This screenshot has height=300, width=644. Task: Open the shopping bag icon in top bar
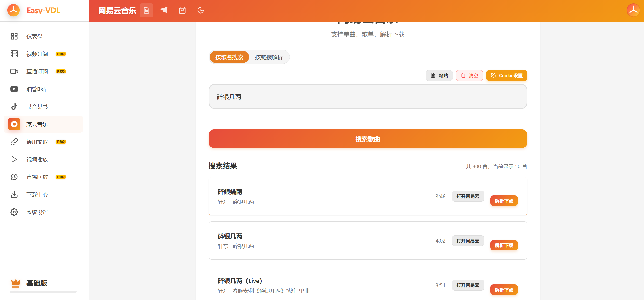point(182,10)
